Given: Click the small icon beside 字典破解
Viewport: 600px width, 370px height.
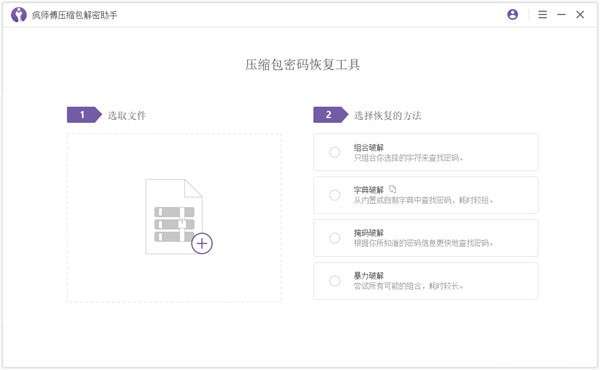Looking at the screenshot, I should pyautogui.click(x=393, y=189).
